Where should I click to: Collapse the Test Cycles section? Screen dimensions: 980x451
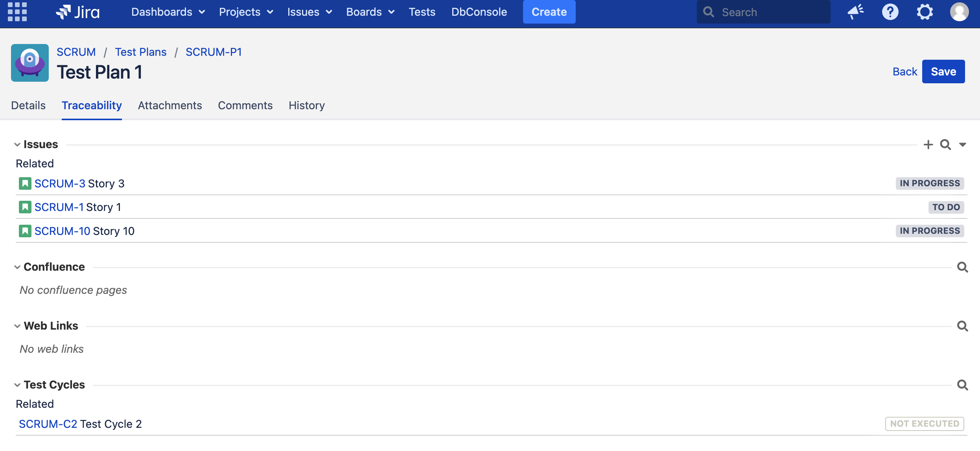coord(17,385)
